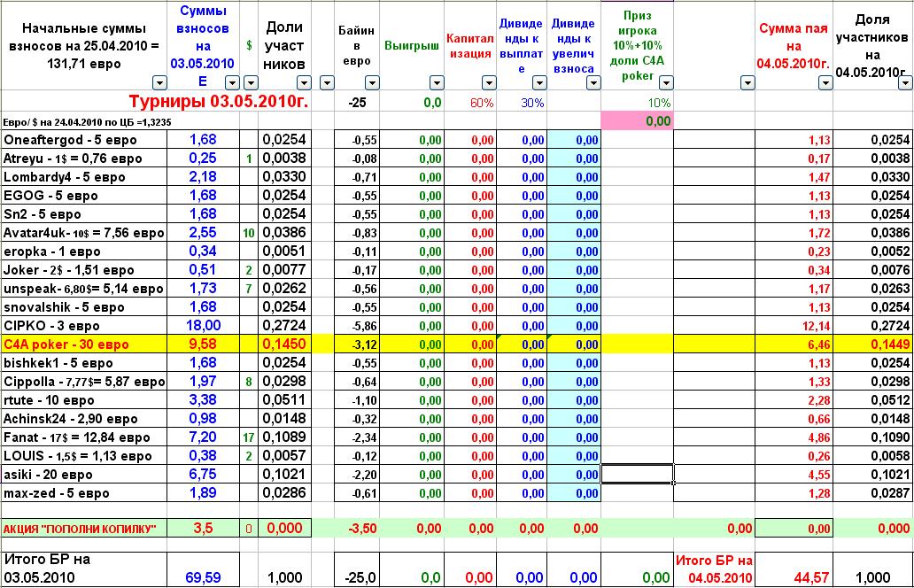Click the asiki - 20 евро cell
The image size is (914, 588).
point(84,475)
